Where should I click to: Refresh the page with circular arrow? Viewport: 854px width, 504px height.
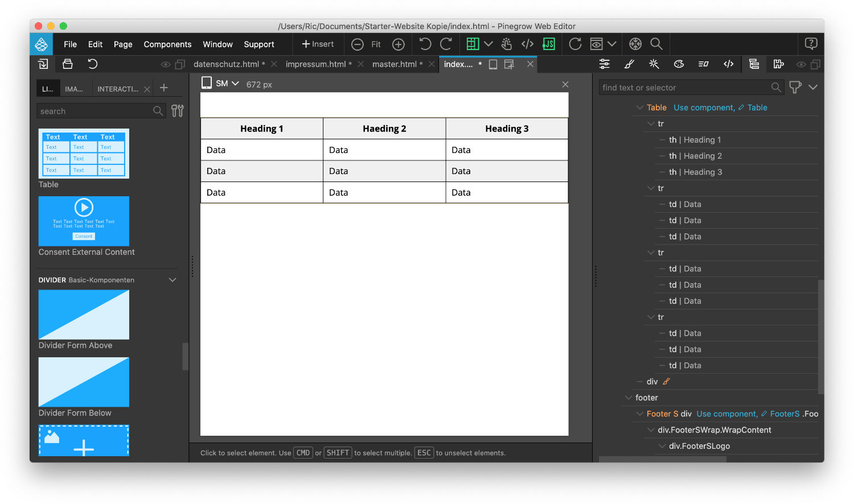pyautogui.click(x=576, y=44)
